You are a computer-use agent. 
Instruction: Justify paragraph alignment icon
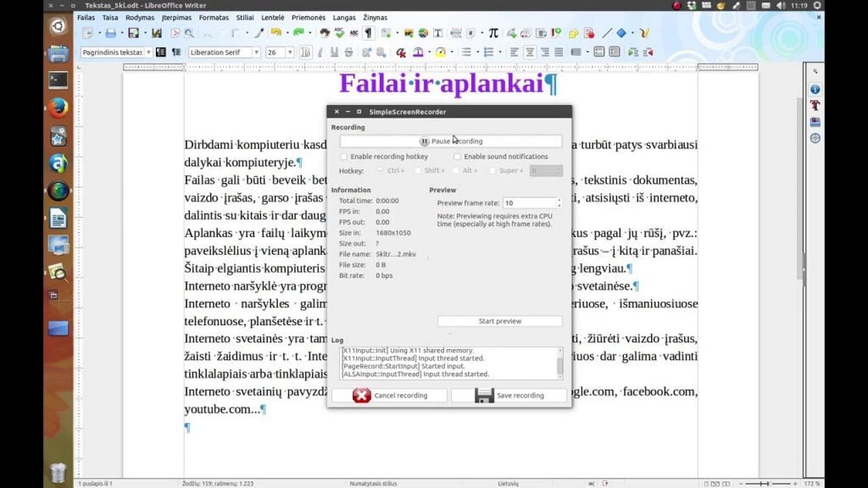point(559,52)
